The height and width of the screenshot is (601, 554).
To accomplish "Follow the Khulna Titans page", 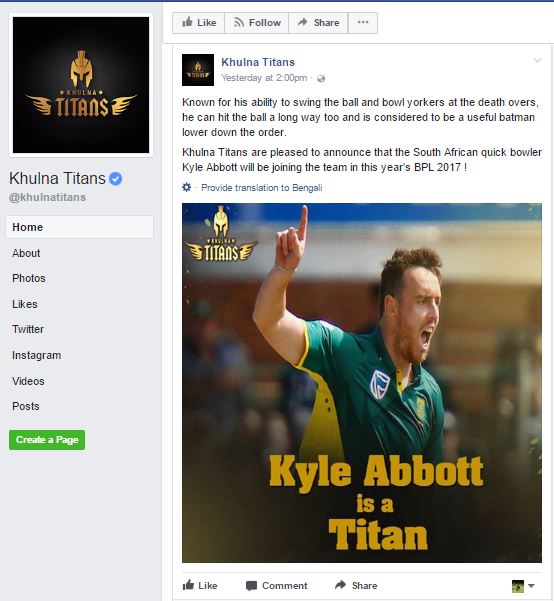I will [256, 23].
